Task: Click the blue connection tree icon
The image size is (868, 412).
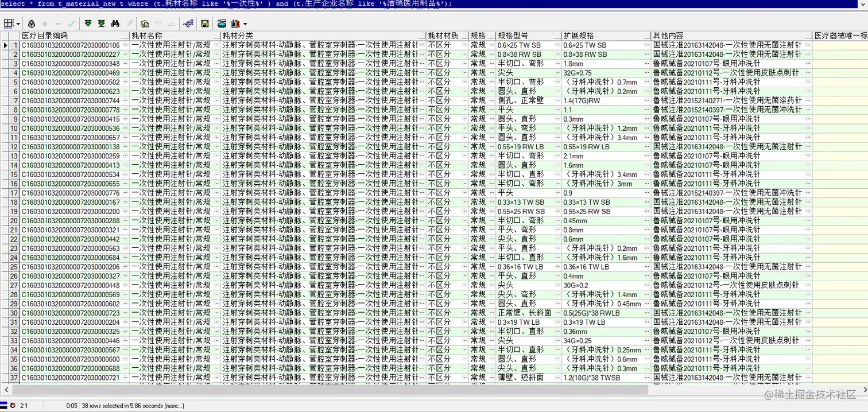Action: point(188,24)
